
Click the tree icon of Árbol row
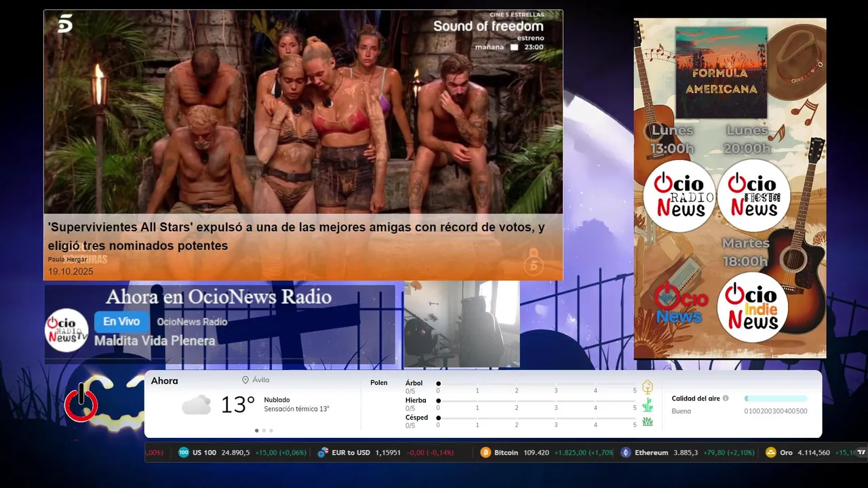coord(648,387)
